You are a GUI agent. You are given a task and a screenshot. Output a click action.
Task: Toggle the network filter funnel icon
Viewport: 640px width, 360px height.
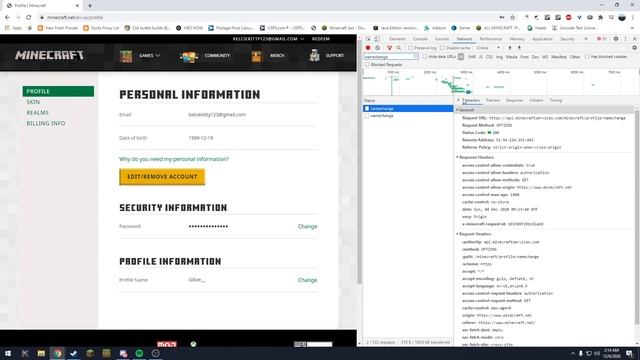pyautogui.click(x=389, y=48)
